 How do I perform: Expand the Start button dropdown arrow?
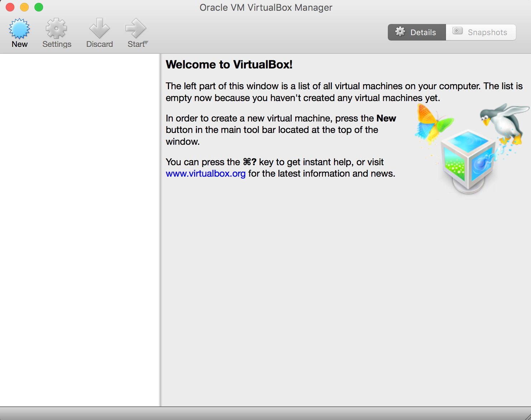click(x=146, y=43)
